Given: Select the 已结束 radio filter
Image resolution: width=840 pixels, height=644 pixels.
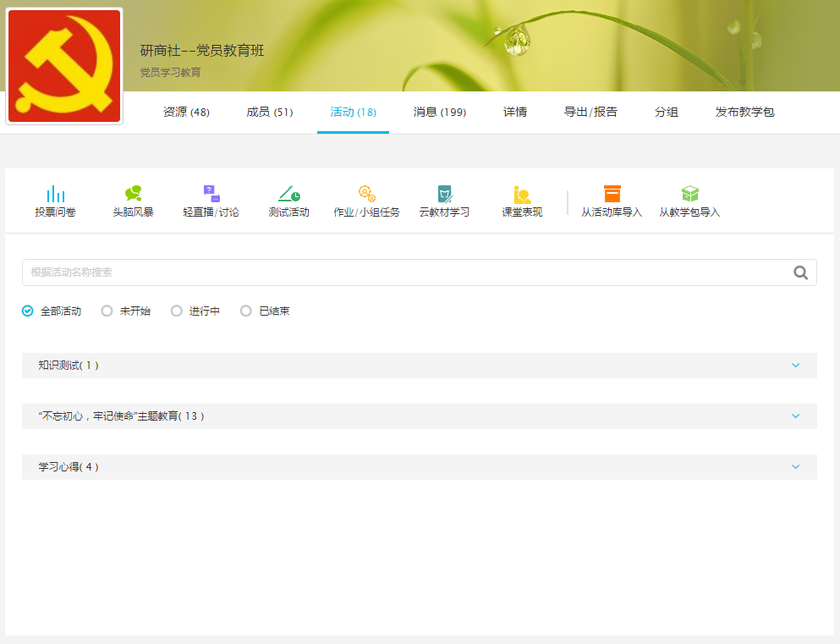Looking at the screenshot, I should click(246, 311).
